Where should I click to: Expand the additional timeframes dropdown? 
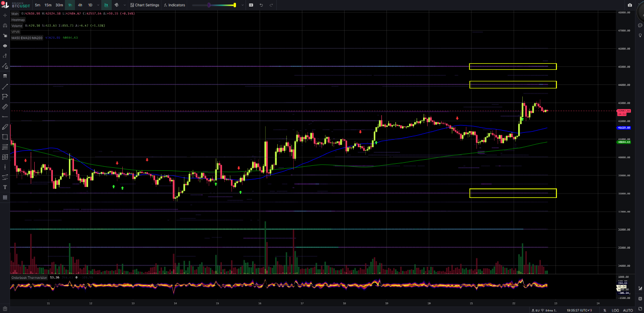click(x=98, y=5)
